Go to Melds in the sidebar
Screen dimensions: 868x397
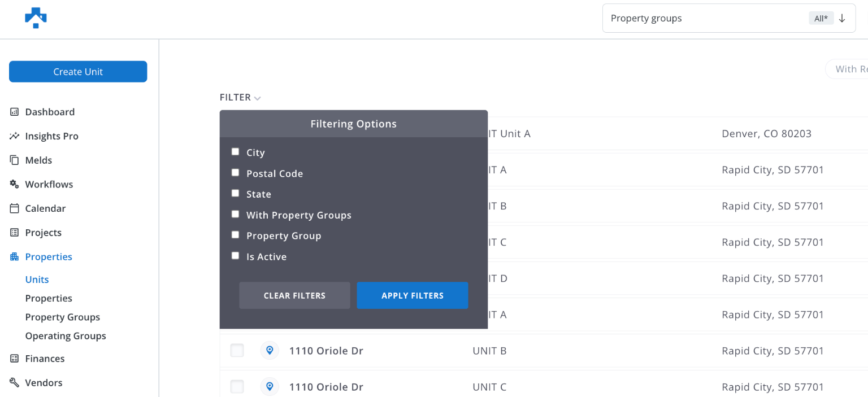pyautogui.click(x=38, y=160)
